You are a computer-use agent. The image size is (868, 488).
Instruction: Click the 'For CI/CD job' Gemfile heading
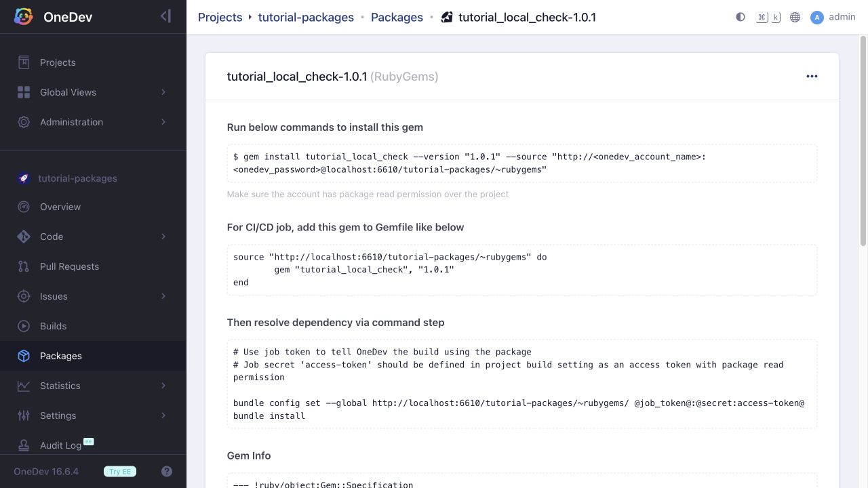[345, 227]
